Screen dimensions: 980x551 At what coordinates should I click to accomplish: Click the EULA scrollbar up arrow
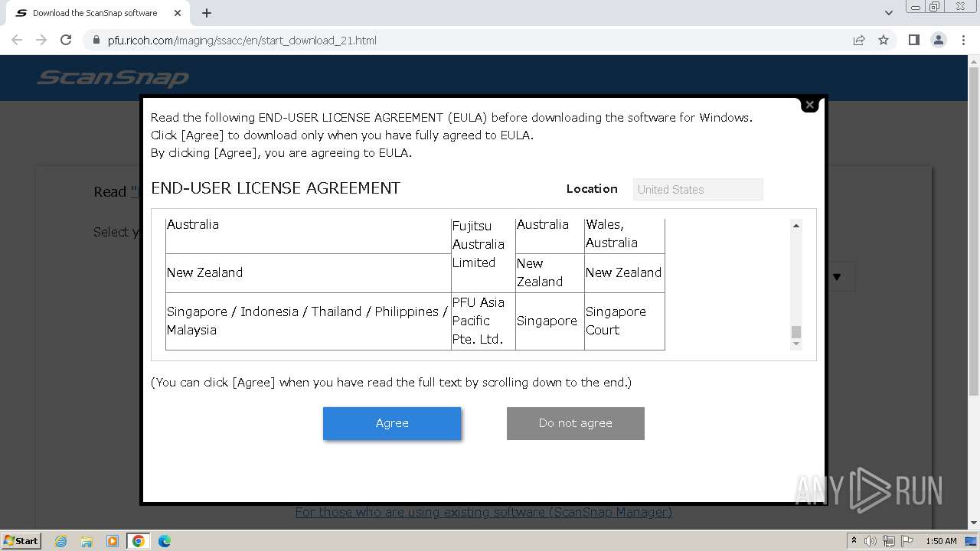tap(796, 226)
